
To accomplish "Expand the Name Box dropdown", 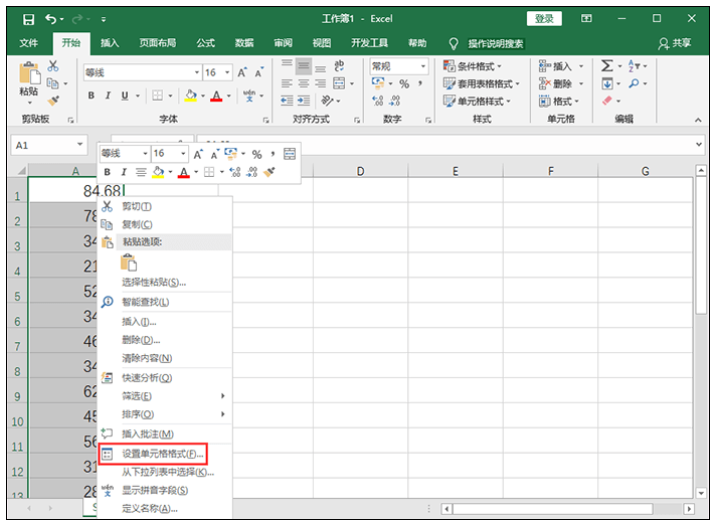I will 80,144.
